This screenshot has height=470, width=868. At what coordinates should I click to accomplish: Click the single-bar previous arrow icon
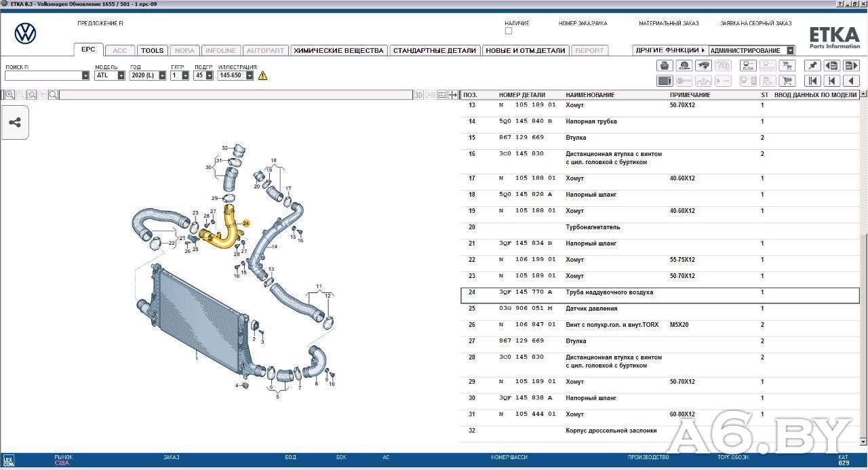tap(832, 81)
